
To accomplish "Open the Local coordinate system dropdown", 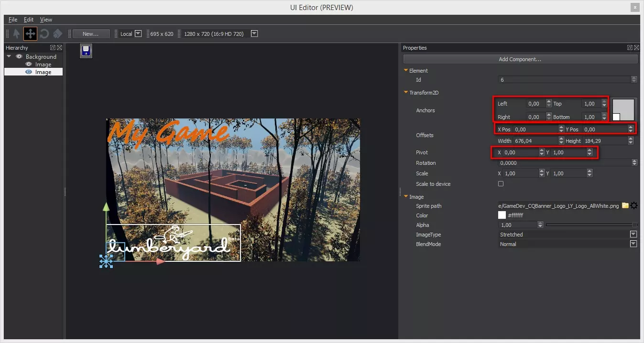I will click(x=138, y=33).
